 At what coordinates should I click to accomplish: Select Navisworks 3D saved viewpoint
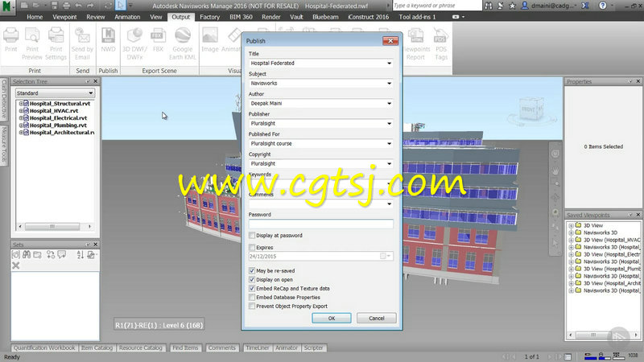pos(600,232)
